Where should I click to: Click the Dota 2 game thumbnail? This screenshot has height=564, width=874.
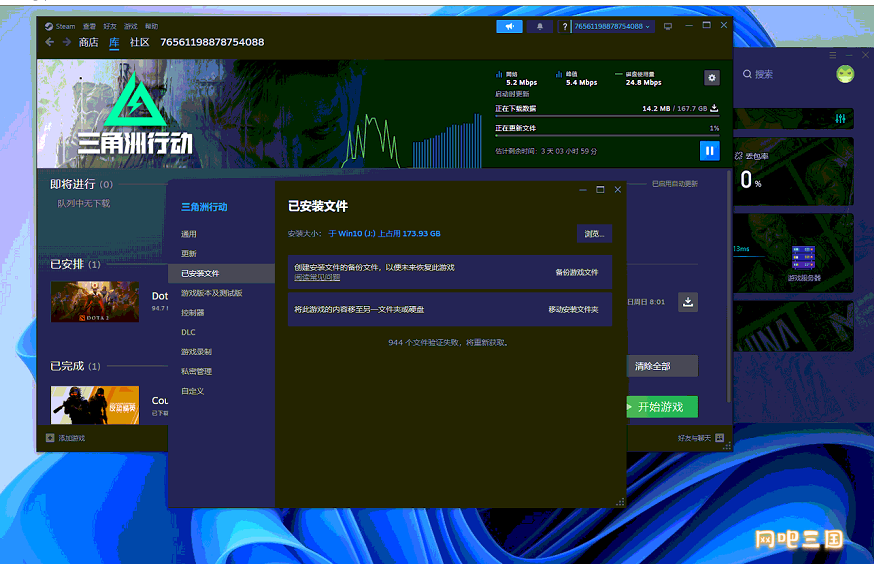point(95,302)
